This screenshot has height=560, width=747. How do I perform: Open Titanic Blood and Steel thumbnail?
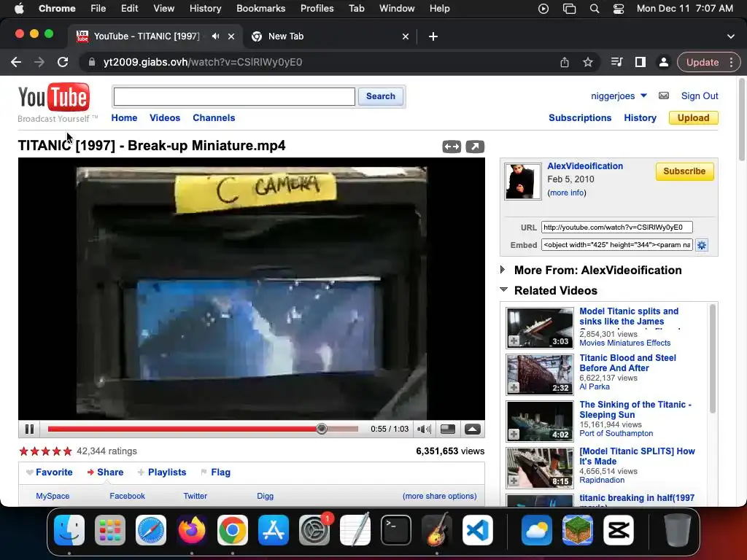(540, 375)
